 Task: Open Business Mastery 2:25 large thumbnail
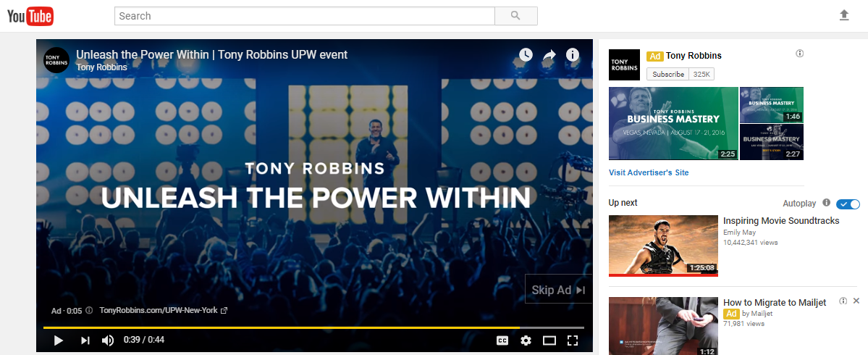[673, 123]
